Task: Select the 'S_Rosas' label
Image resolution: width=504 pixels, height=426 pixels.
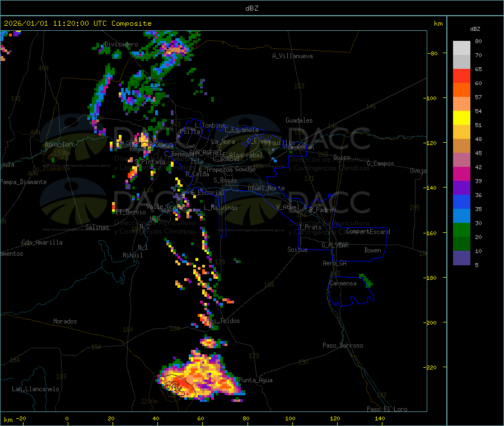Action: pos(225,180)
